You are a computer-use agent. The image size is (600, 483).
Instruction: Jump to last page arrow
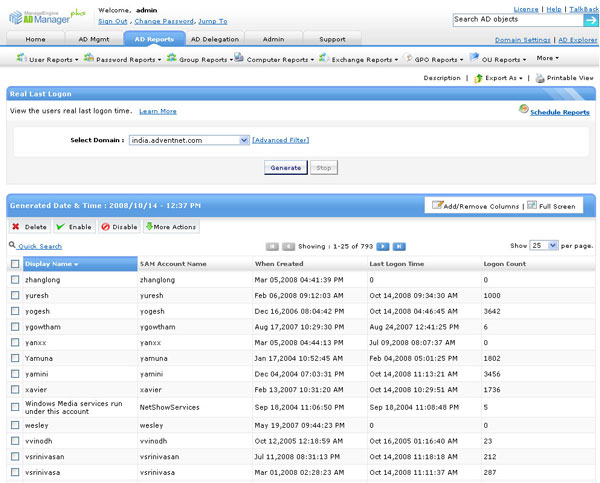pos(399,245)
